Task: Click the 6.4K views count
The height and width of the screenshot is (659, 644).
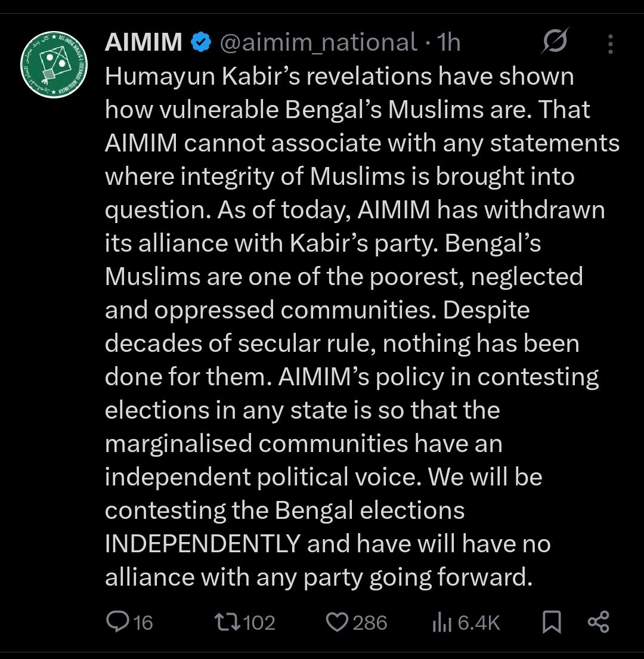Action: pos(479,623)
